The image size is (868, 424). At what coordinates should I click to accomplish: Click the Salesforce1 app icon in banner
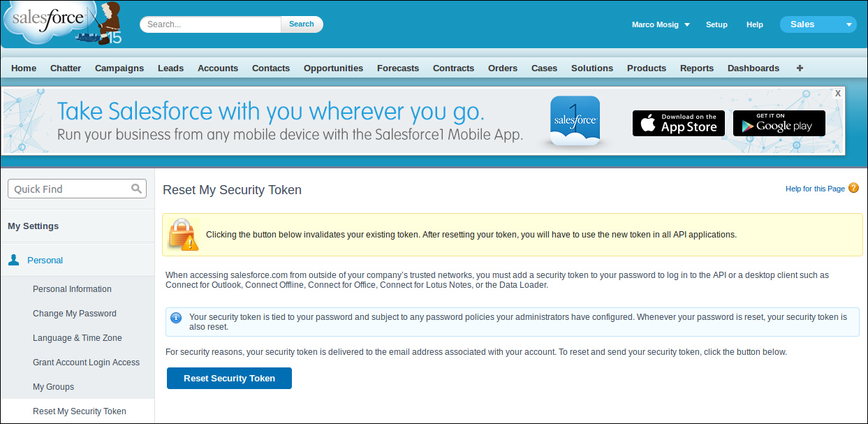coord(575,121)
